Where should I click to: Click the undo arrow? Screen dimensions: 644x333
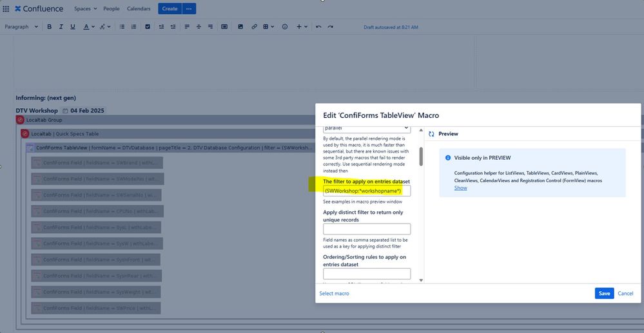tap(318, 26)
